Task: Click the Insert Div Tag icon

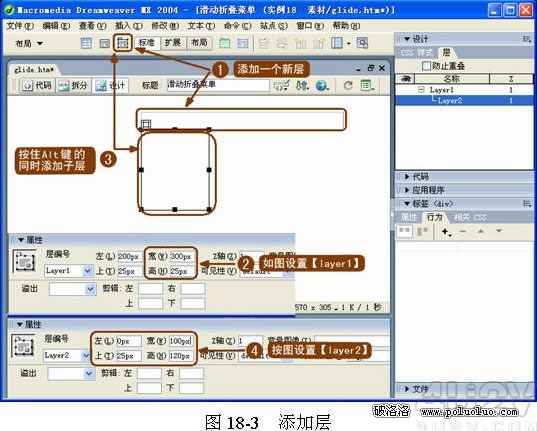Action: 104,43
